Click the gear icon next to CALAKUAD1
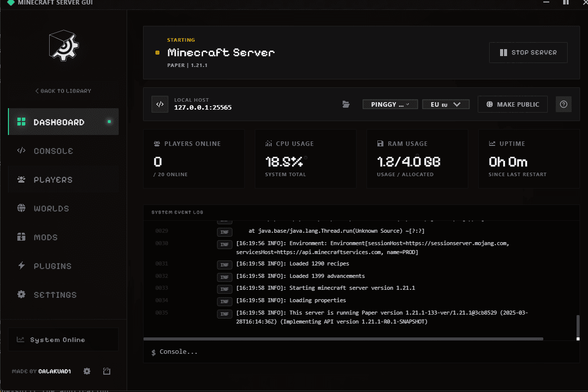This screenshot has width=588, height=392. (x=87, y=371)
